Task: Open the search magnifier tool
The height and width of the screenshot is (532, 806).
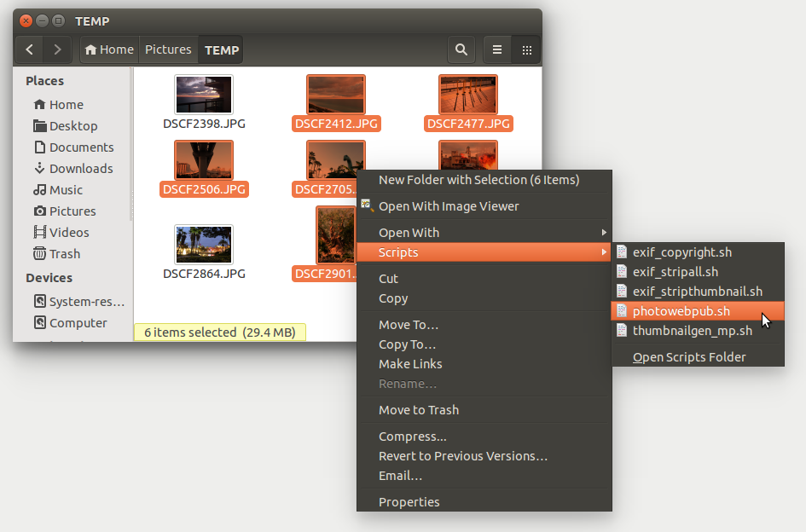Action: tap(461, 49)
